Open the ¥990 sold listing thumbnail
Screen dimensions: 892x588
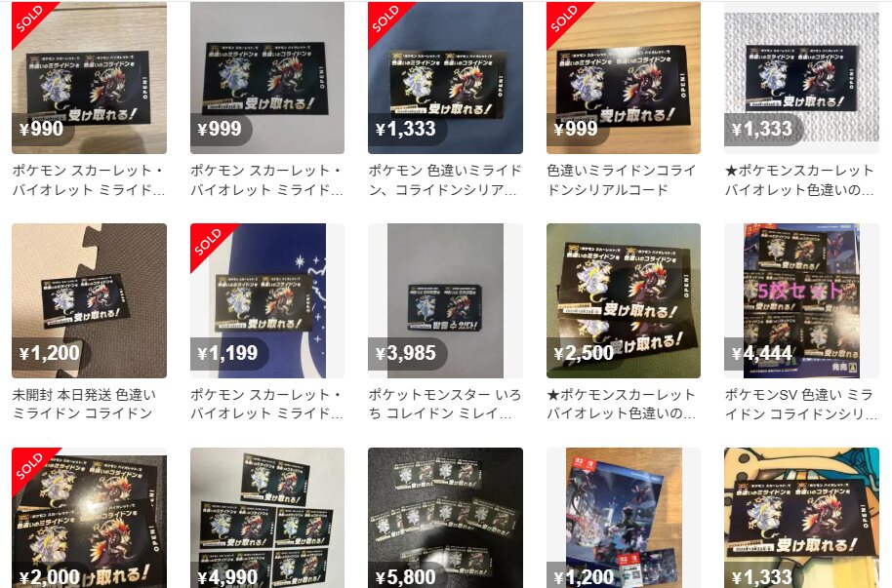pos(90,77)
